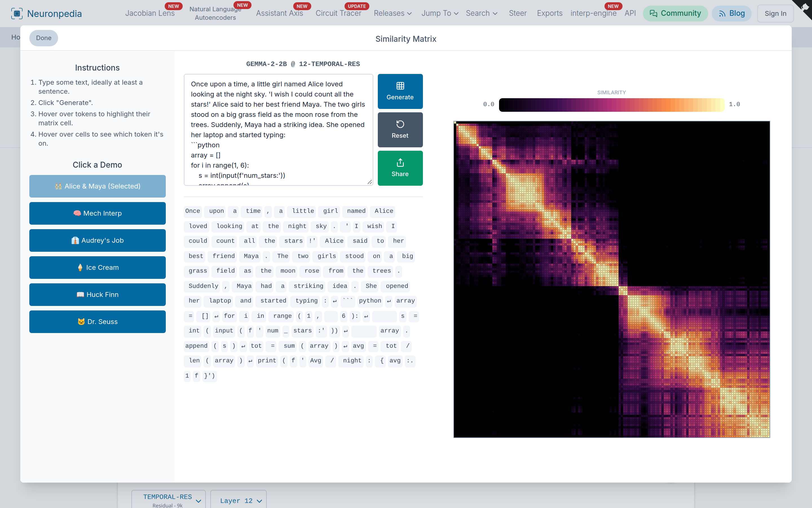The image size is (812, 508).
Task: Go to Natural Language Autoencoders
Action: click(x=215, y=14)
